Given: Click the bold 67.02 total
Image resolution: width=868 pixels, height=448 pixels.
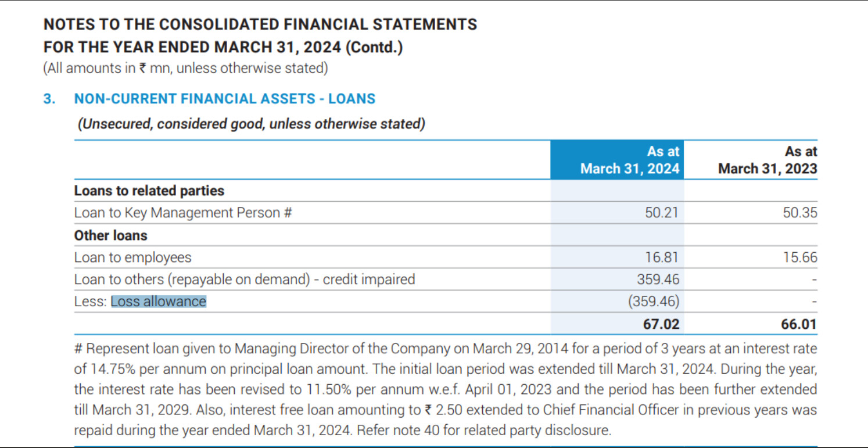Looking at the screenshot, I should tap(661, 324).
